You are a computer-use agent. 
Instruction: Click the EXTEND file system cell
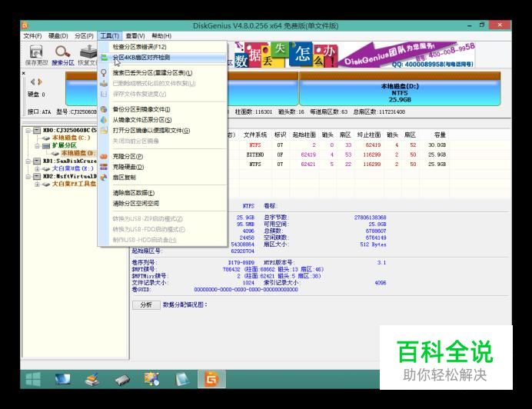[x=255, y=155]
